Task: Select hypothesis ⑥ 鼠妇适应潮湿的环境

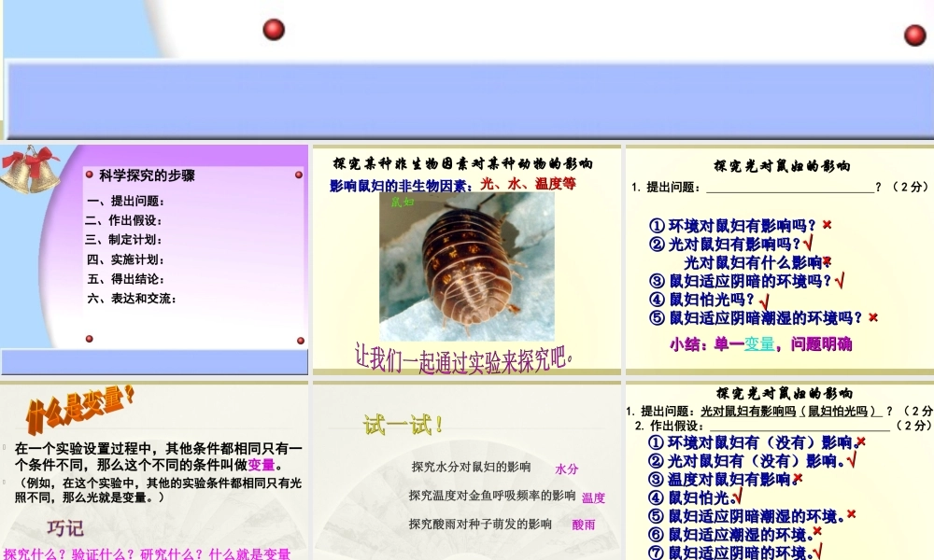Action: click(x=729, y=535)
